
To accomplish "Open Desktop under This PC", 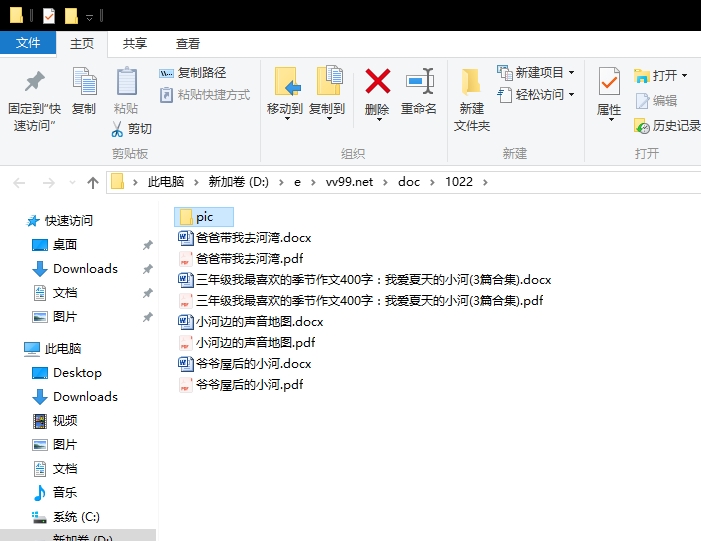I will (x=77, y=373).
